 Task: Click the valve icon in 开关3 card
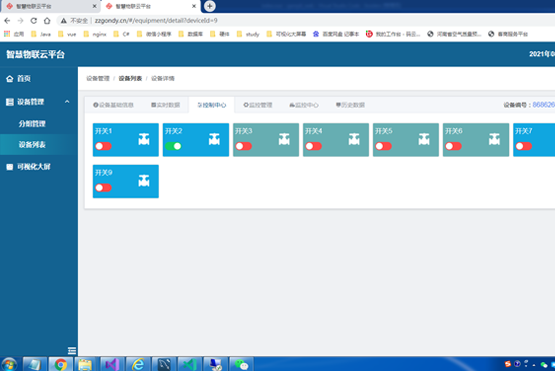click(x=284, y=139)
